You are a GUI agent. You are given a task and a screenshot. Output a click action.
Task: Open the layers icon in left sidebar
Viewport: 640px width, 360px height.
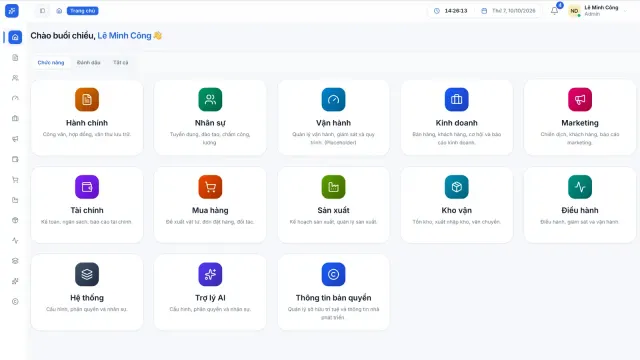pos(15,261)
